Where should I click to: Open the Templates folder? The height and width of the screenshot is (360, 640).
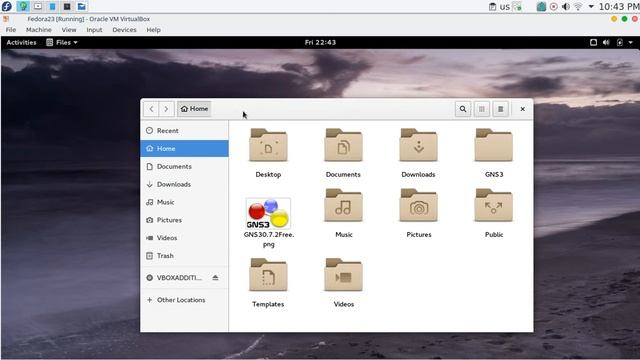[268, 275]
